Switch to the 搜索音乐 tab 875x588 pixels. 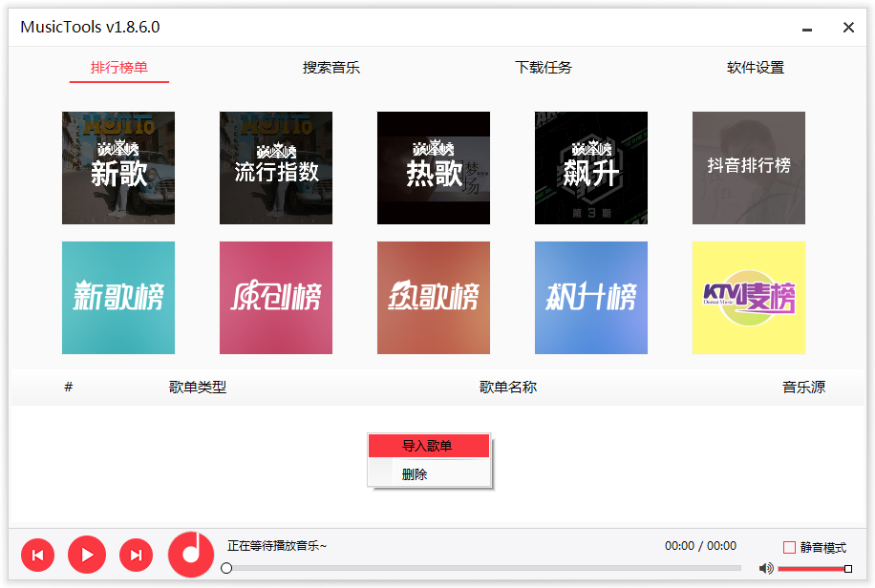point(331,68)
